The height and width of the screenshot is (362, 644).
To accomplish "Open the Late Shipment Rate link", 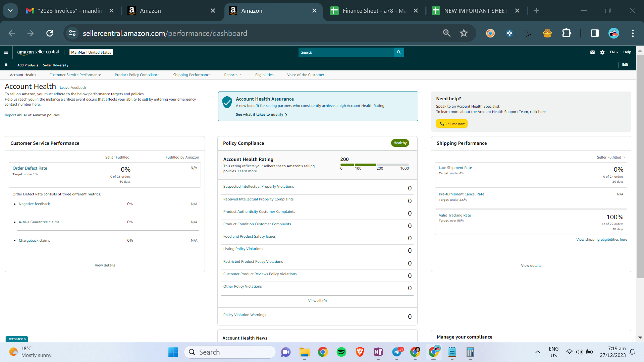I will point(455,168).
